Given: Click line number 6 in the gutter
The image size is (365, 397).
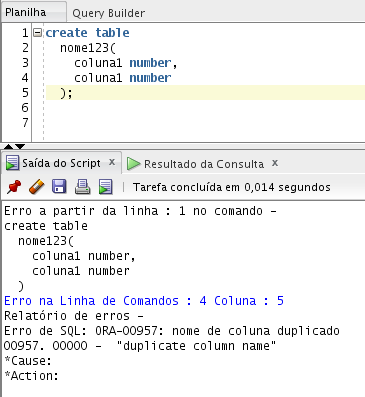Looking at the screenshot, I should pos(25,108).
